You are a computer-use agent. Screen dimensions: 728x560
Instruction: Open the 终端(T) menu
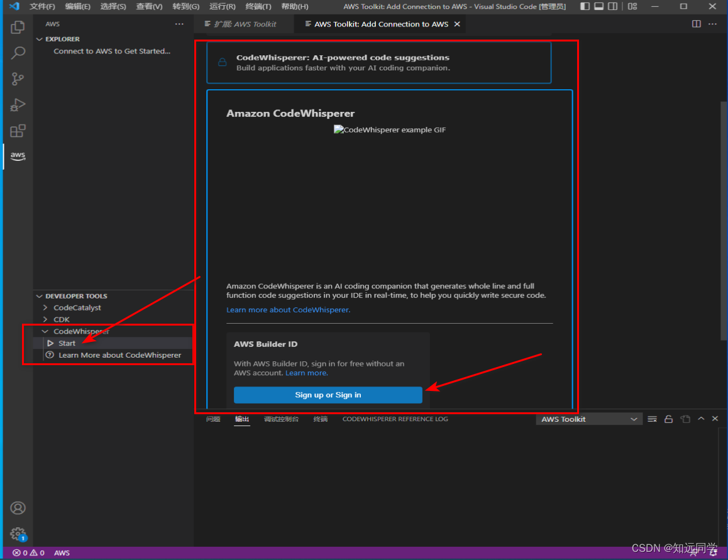click(258, 6)
